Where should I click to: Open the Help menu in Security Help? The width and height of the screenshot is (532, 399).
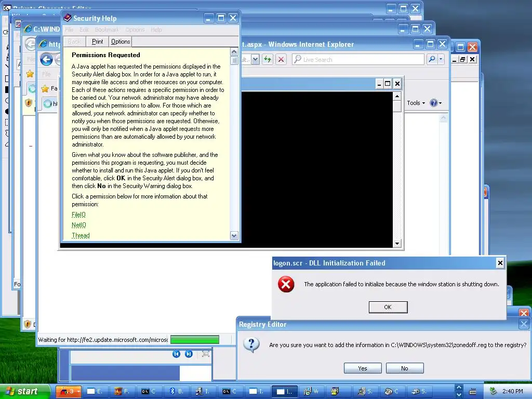click(x=156, y=30)
